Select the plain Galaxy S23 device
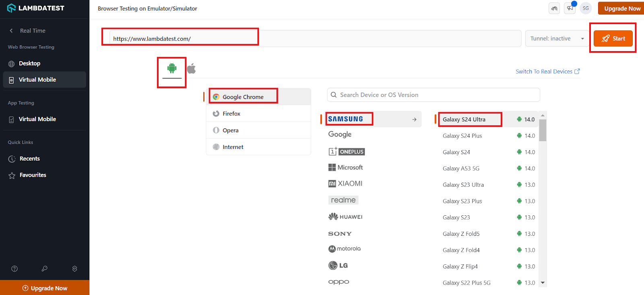Image resolution: width=644 pixels, height=295 pixels. coord(487,217)
